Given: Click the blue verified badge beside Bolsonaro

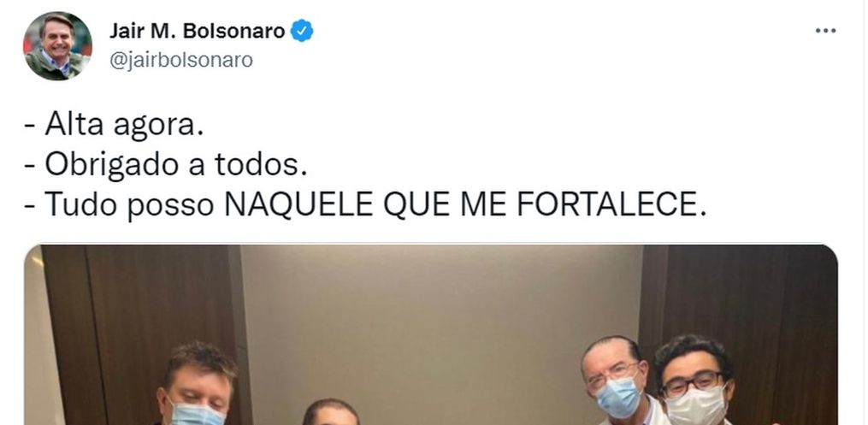Looking at the screenshot, I should (x=302, y=31).
